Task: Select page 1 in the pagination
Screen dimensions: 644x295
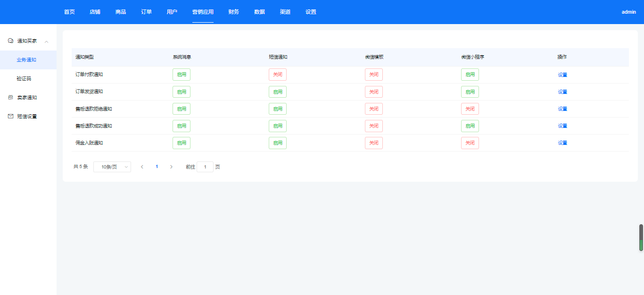Action: tap(157, 167)
